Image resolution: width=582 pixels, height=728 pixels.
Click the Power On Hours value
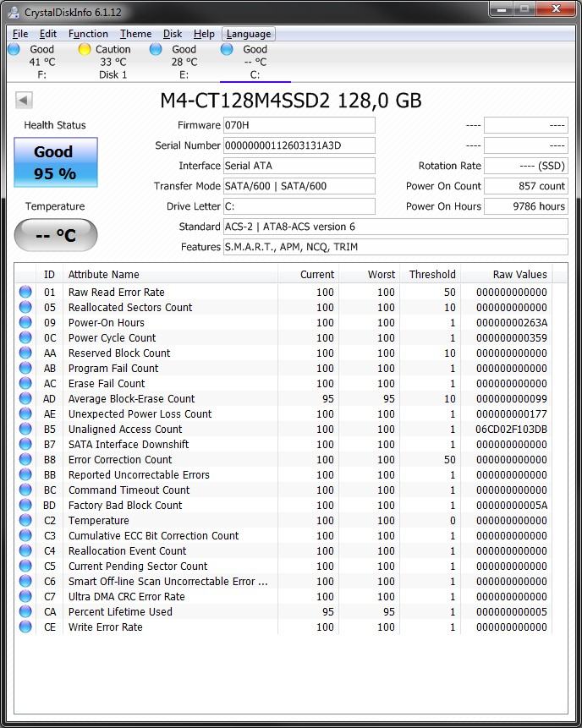coord(526,206)
